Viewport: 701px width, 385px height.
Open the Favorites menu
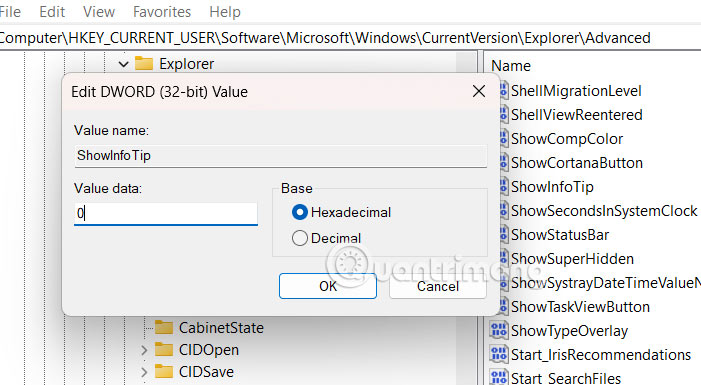point(162,12)
